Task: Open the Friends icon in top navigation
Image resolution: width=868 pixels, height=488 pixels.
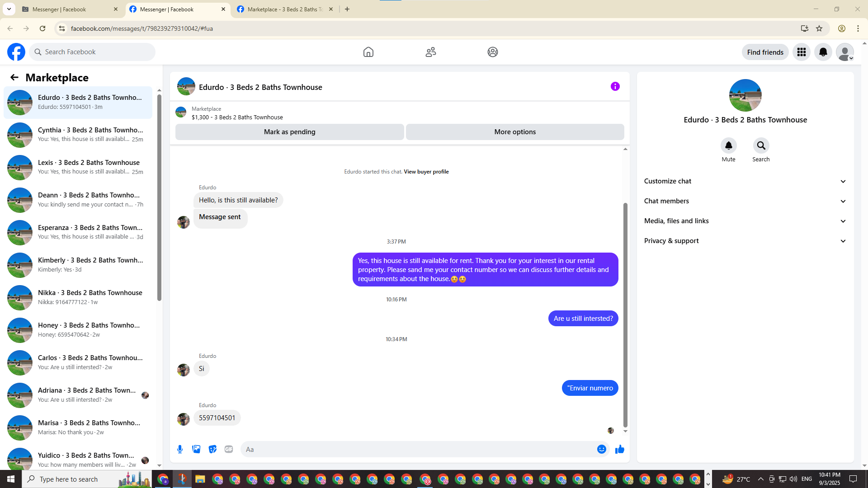Action: tap(431, 52)
